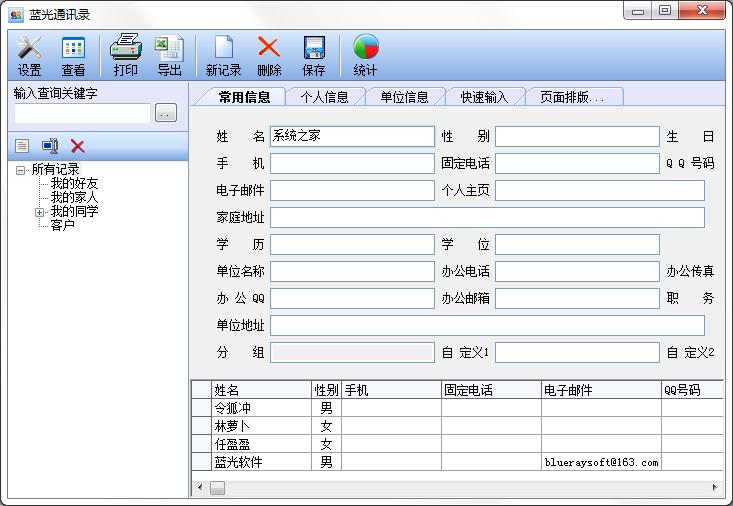Export data using 导出 icon
The width and height of the screenshot is (733, 506).
[x=169, y=55]
